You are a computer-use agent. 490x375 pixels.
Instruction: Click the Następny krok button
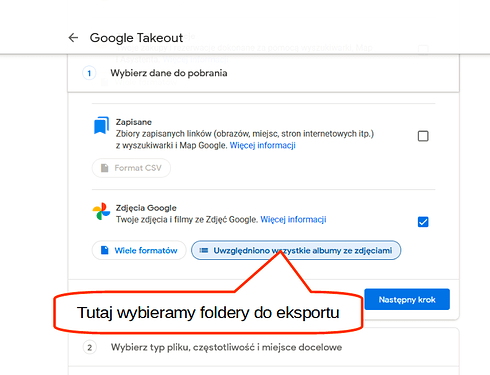[407, 300]
